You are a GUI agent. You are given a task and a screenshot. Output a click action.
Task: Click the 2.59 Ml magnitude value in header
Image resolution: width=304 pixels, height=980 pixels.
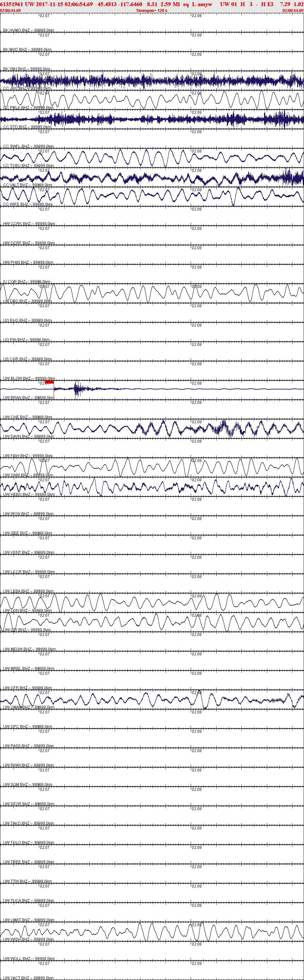(x=170, y=4)
